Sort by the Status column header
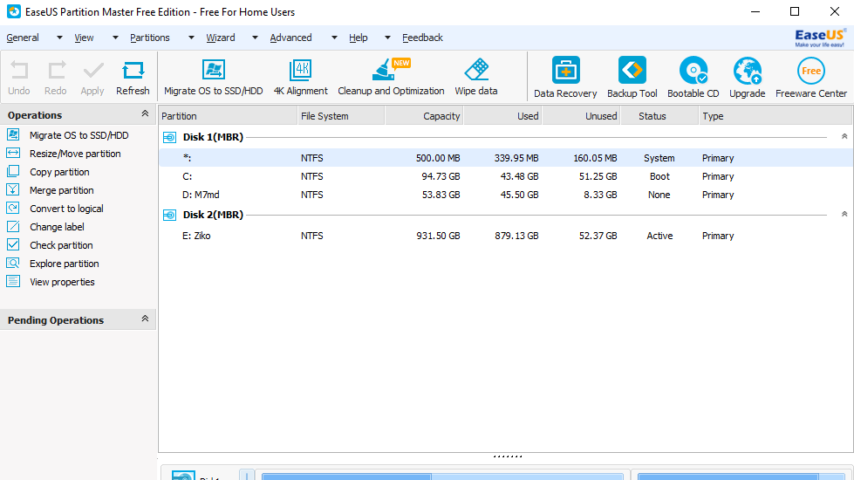Image resolution: width=854 pixels, height=480 pixels. click(x=660, y=116)
